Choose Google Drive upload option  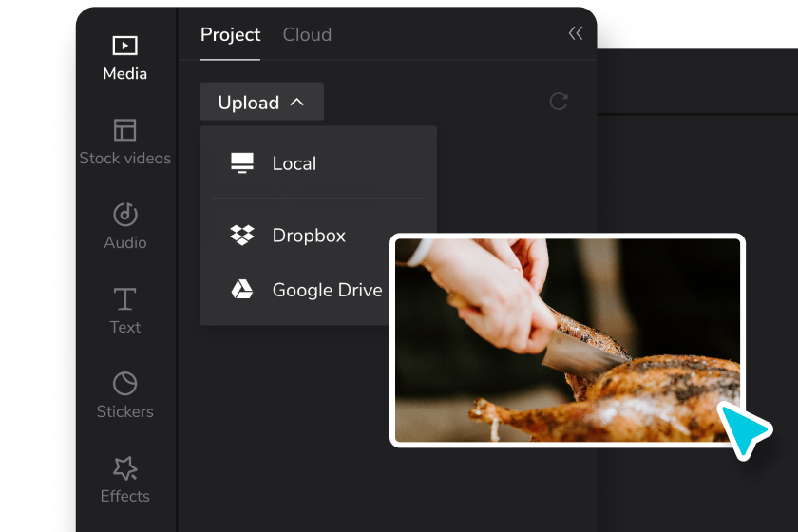[308, 290]
